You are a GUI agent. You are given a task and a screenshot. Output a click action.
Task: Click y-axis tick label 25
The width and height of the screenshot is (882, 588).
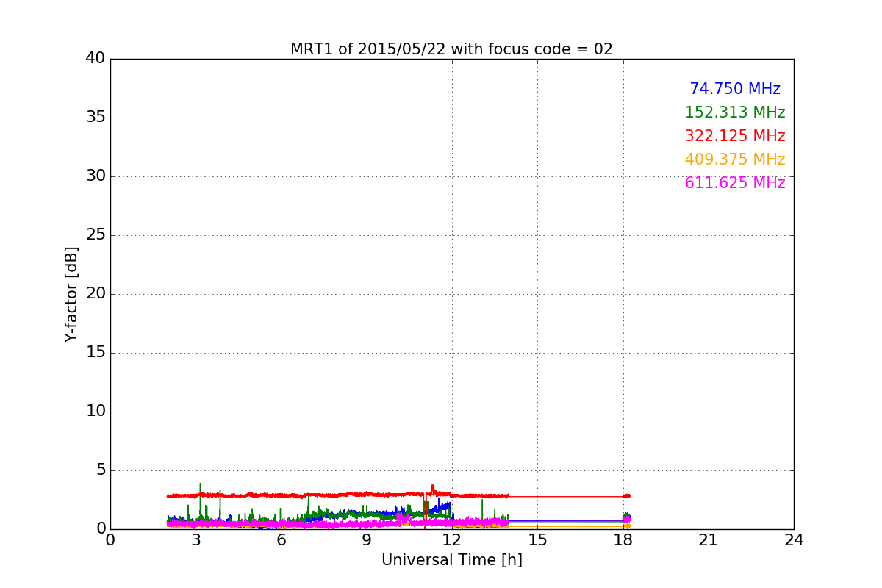(x=96, y=235)
